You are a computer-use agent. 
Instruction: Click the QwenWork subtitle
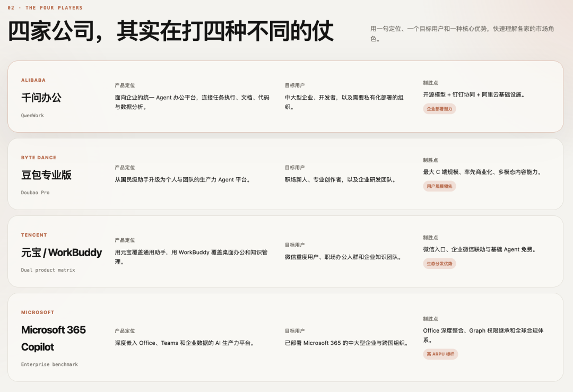point(32,116)
